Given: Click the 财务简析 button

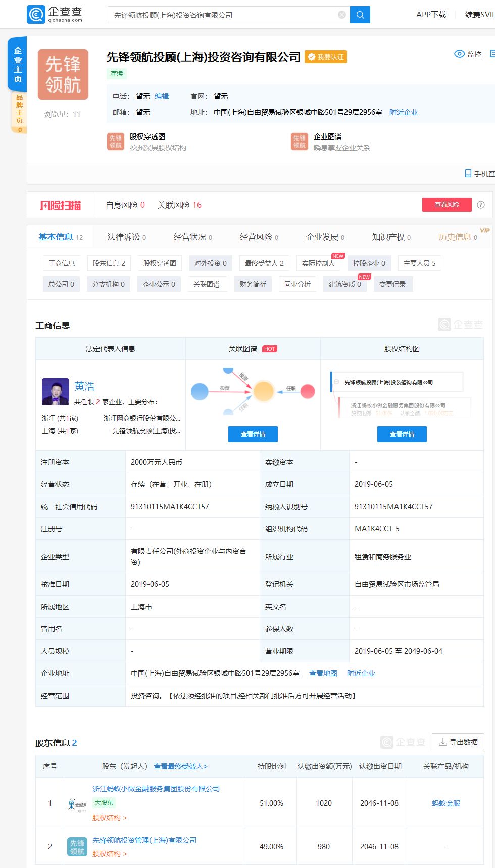Looking at the screenshot, I should pyautogui.click(x=253, y=284).
